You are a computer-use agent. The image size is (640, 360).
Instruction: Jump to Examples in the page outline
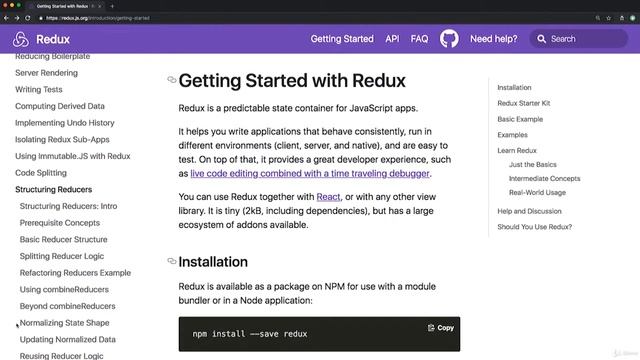(512, 135)
